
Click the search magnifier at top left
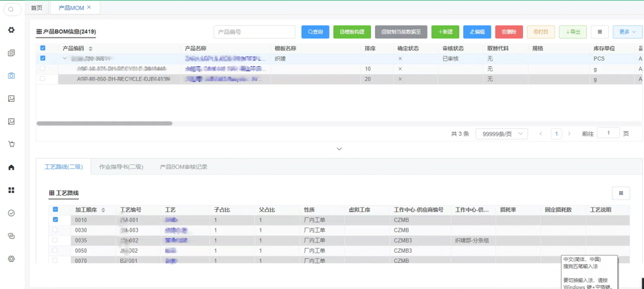click(11, 9)
